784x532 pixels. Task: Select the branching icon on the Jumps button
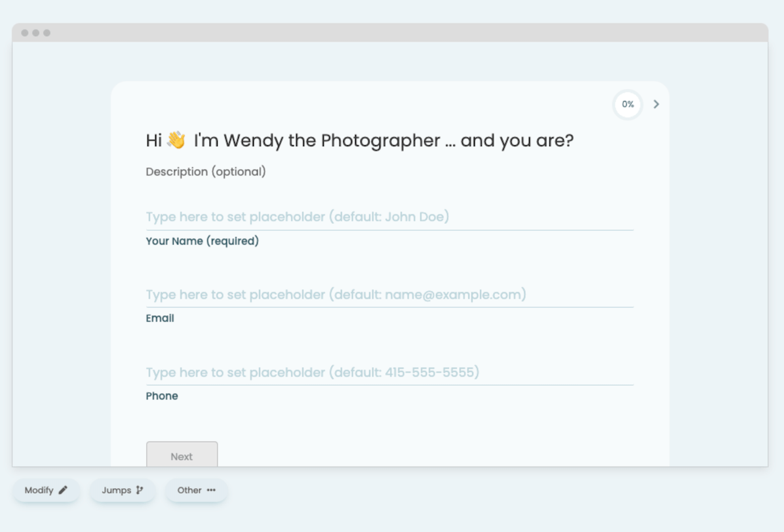tap(139, 489)
